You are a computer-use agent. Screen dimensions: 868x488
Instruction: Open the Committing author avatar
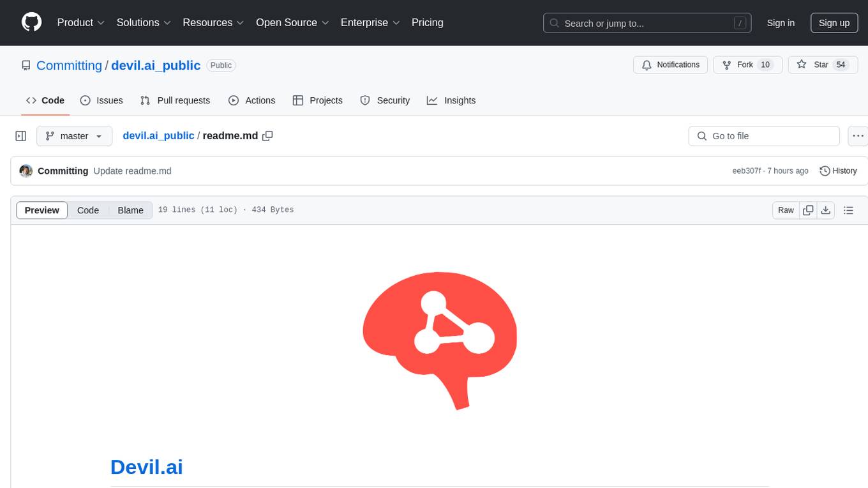[26, 171]
